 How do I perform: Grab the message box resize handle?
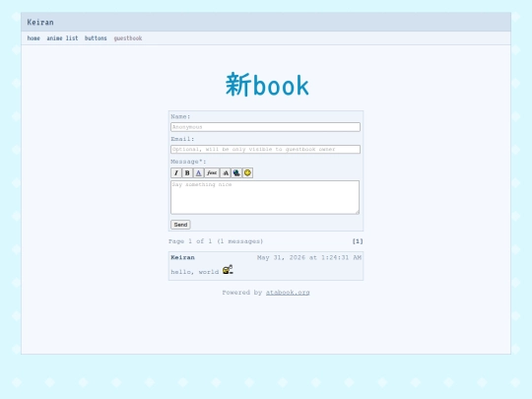coord(357,212)
